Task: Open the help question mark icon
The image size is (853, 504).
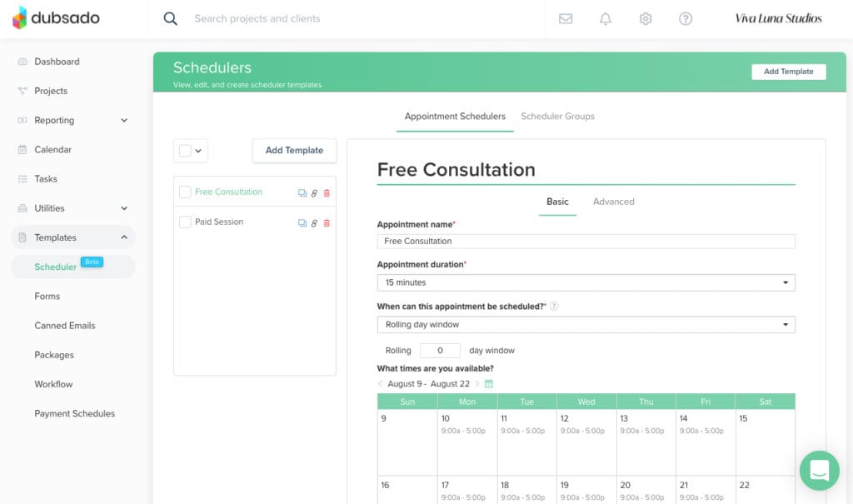Action: click(x=686, y=18)
